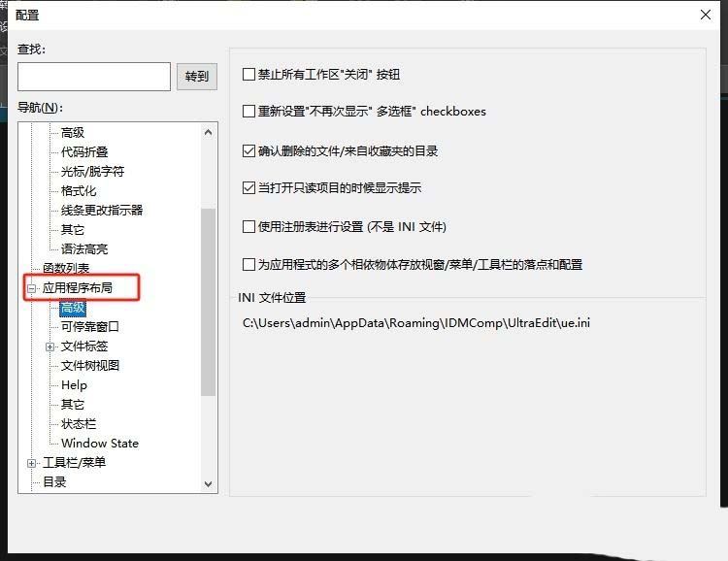728x561 pixels.
Task: Select 目录 in navigation tree
Action: 54,482
